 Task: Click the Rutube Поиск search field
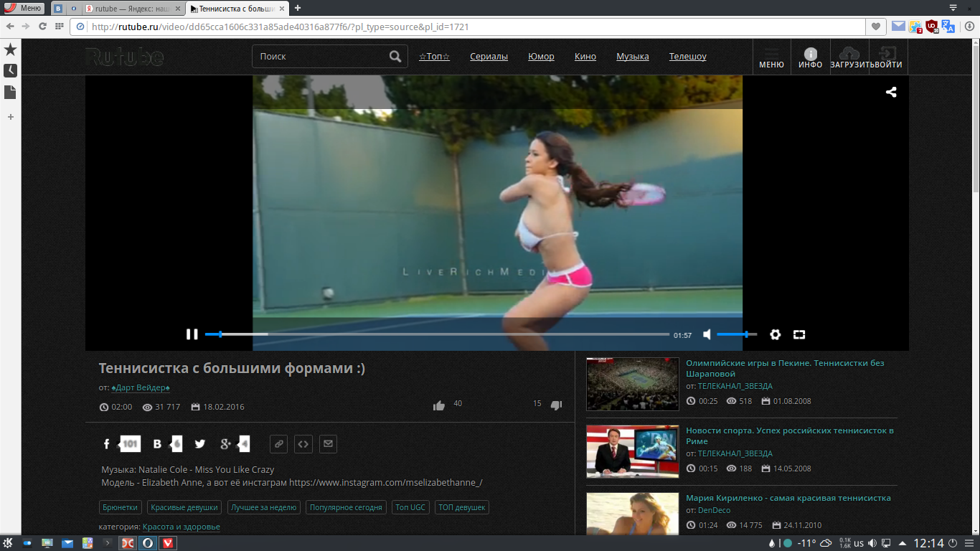[x=321, y=57]
